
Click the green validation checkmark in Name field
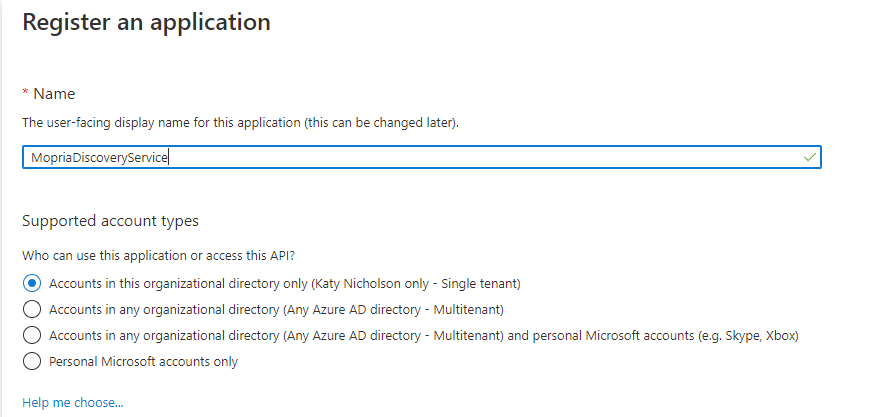tap(809, 157)
